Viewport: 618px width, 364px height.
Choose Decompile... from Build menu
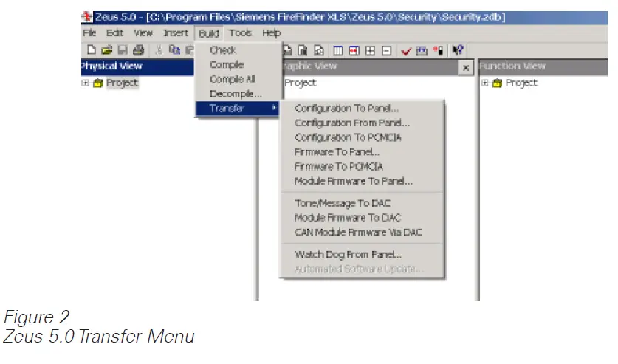(238, 94)
